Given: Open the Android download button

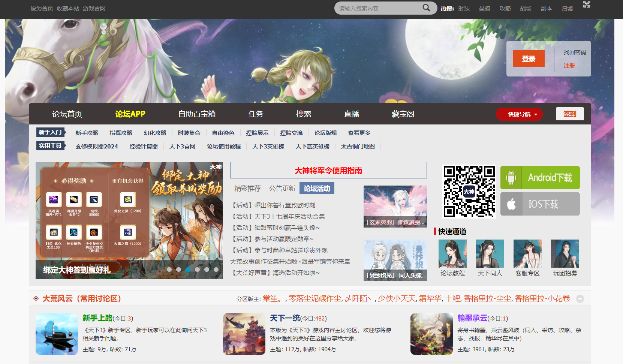Looking at the screenshot, I should tap(540, 178).
